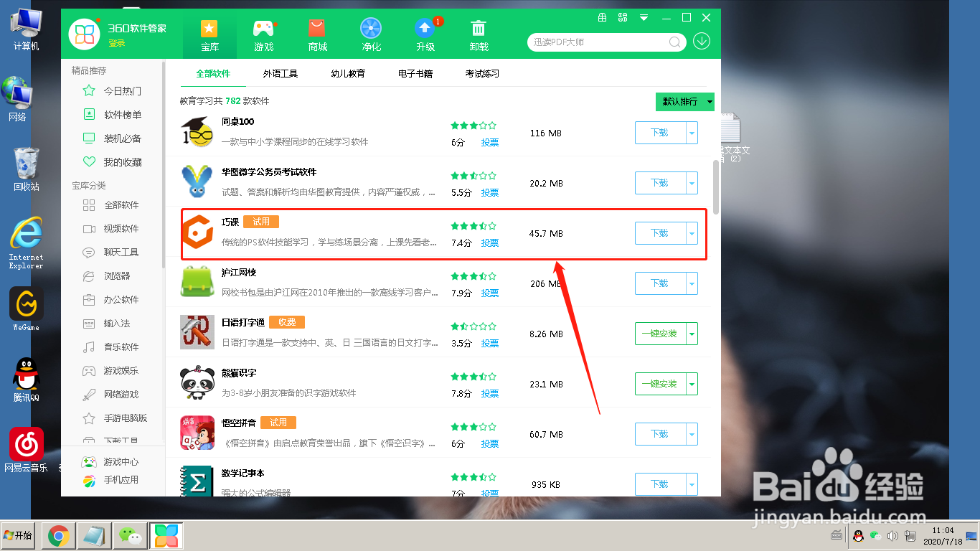Open 今日热门 in the sidebar

[x=113, y=91]
